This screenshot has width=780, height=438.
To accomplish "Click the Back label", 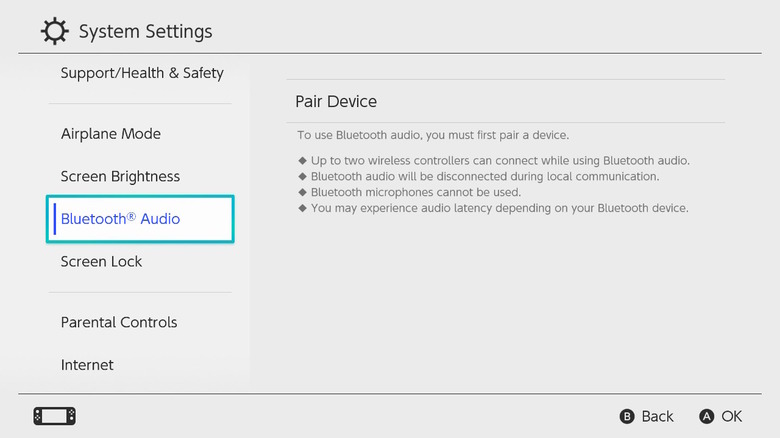I will click(x=657, y=416).
